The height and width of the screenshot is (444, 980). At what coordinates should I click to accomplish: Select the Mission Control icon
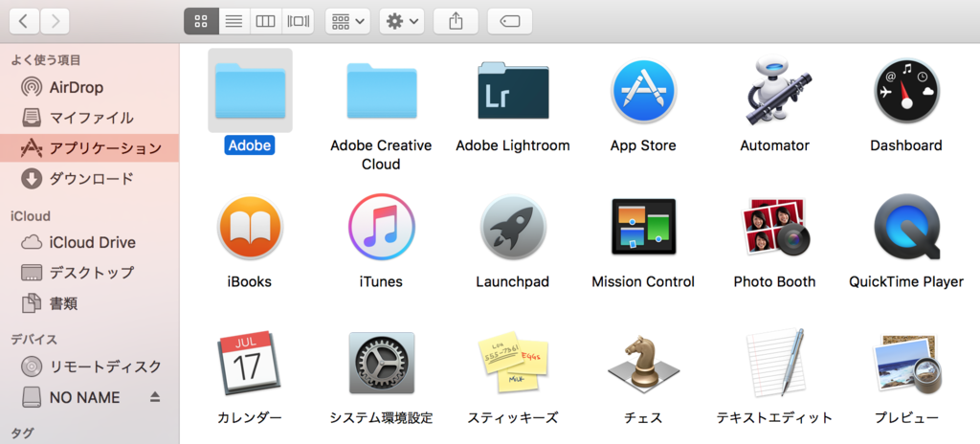point(644,228)
